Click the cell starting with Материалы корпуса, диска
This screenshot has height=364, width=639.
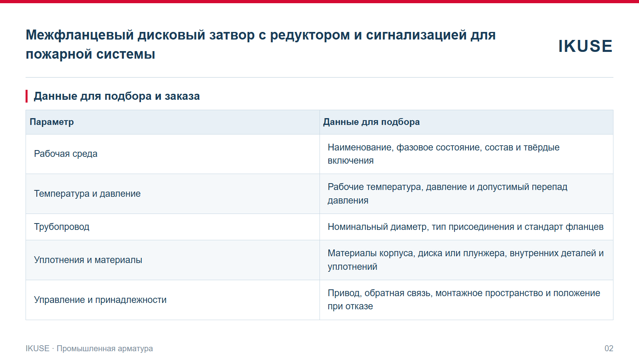coord(466,260)
